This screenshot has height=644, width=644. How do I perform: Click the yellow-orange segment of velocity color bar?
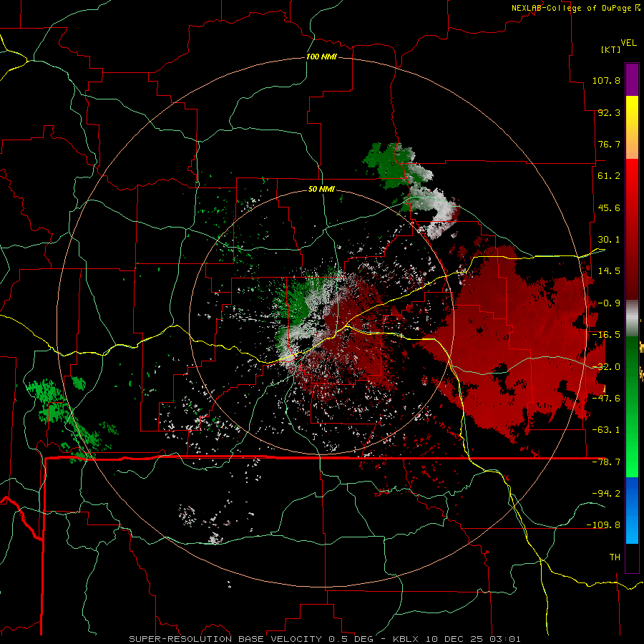click(632, 127)
